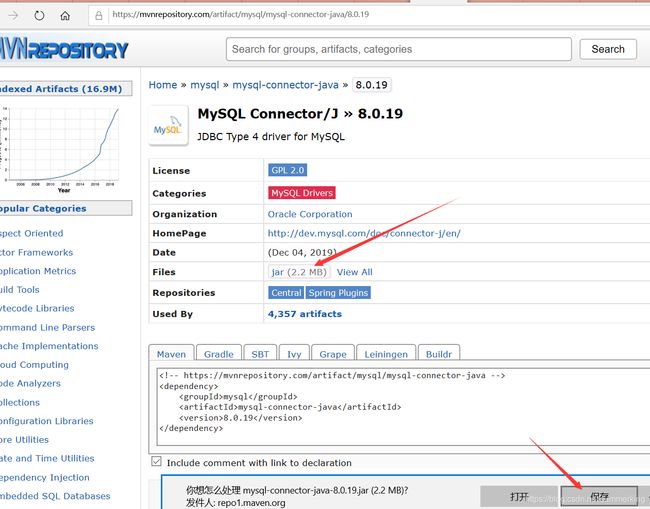The height and width of the screenshot is (509, 650).
Task: Click the 保存 (Save) download button
Action: (599, 496)
